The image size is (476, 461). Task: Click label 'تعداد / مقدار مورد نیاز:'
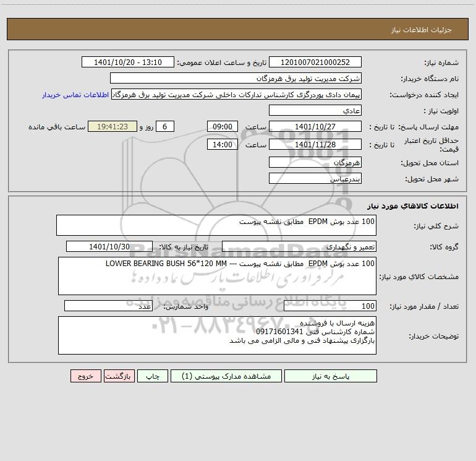(x=424, y=307)
